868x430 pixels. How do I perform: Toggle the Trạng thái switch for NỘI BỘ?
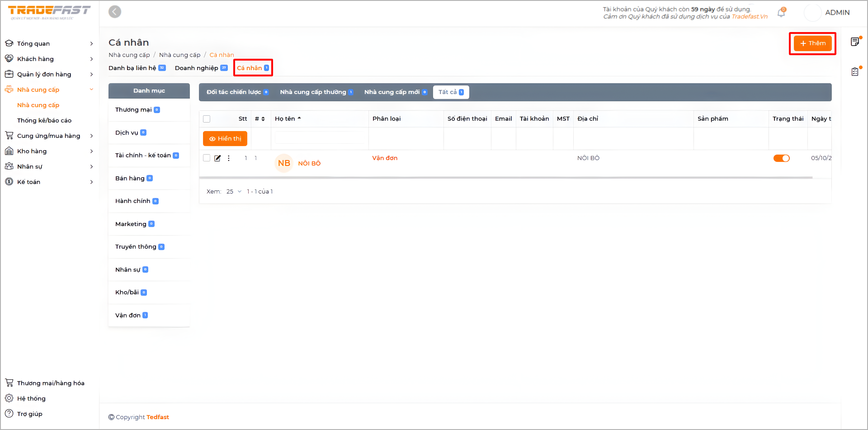point(781,158)
